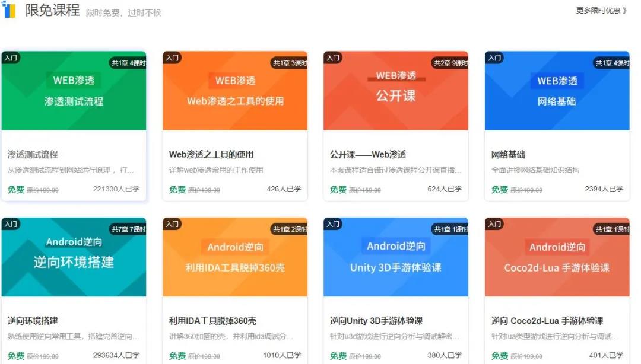This screenshot has height=364, width=641.
Task: Open the Coco2d-Lua 手游体验课 red thumbnail
Action: [x=557, y=257]
